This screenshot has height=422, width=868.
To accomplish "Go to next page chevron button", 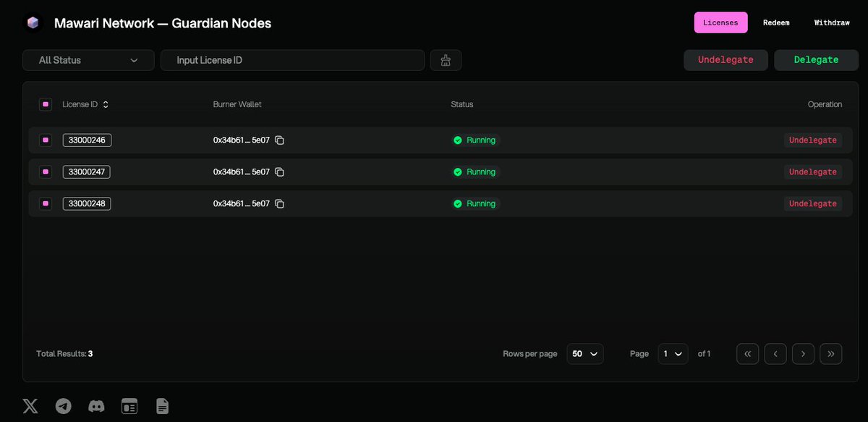I will 803,354.
